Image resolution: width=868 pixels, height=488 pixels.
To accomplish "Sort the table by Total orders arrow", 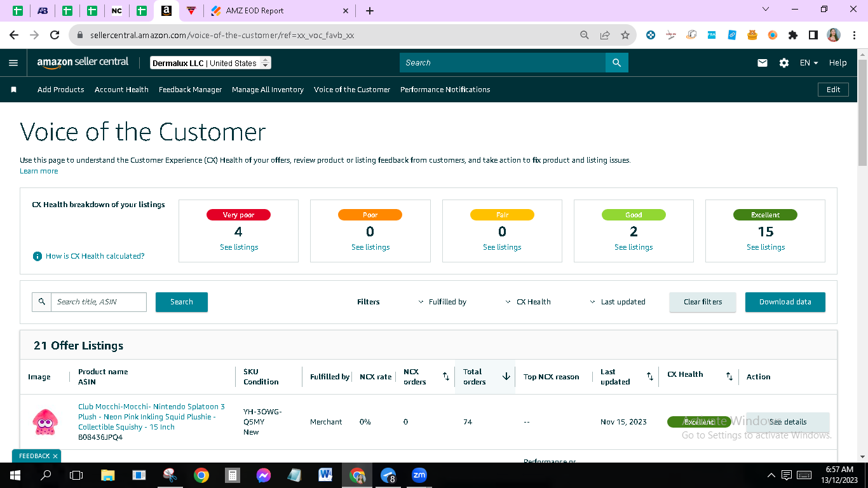I will tap(506, 376).
